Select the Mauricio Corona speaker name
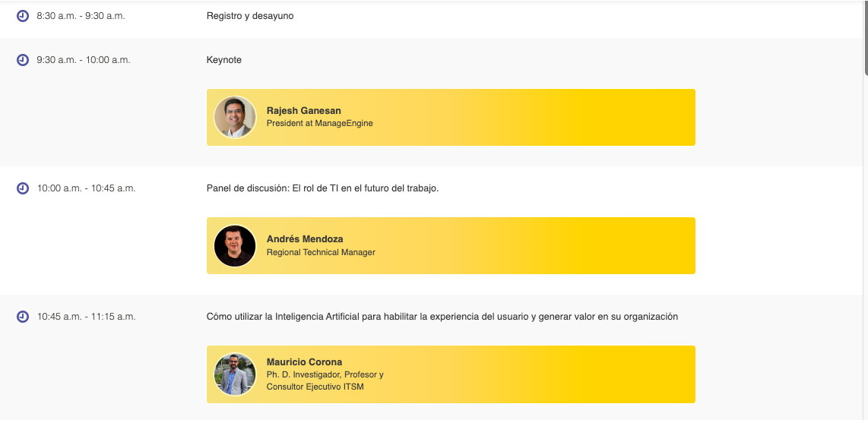This screenshot has width=868, height=423. click(305, 362)
